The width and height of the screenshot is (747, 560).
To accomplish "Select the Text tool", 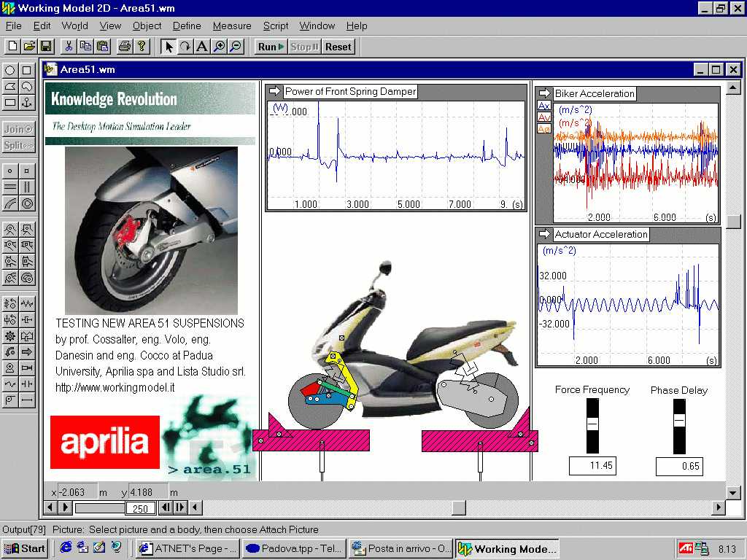I will pyautogui.click(x=202, y=47).
